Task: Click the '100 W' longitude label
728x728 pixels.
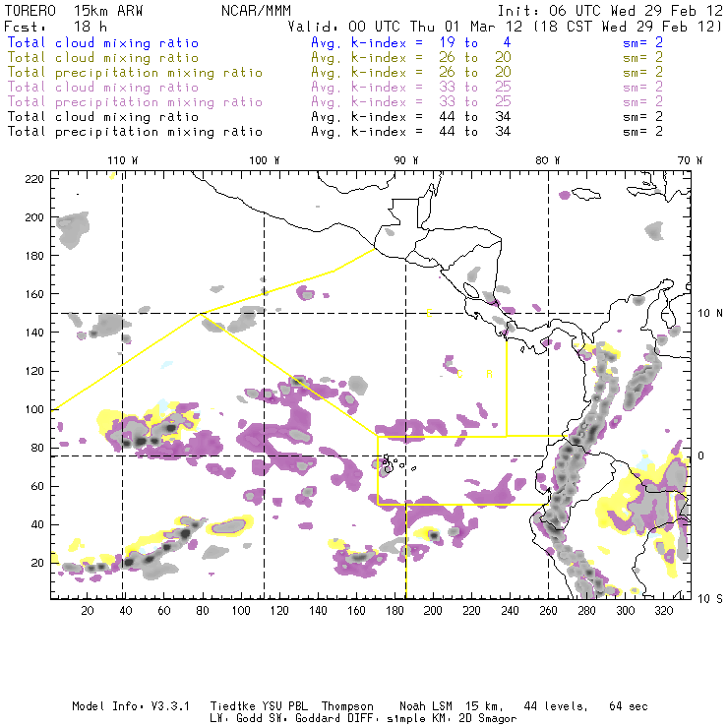Action: click(x=265, y=160)
